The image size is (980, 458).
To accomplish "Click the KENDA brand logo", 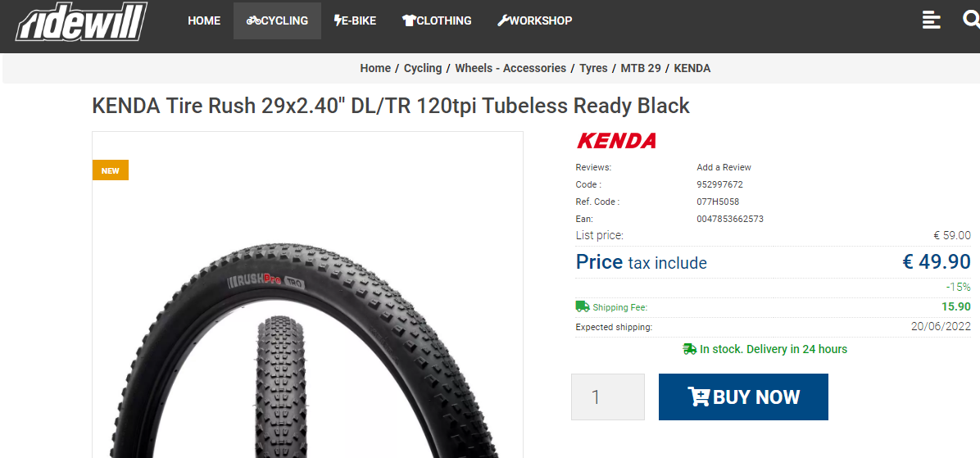I will (x=616, y=141).
